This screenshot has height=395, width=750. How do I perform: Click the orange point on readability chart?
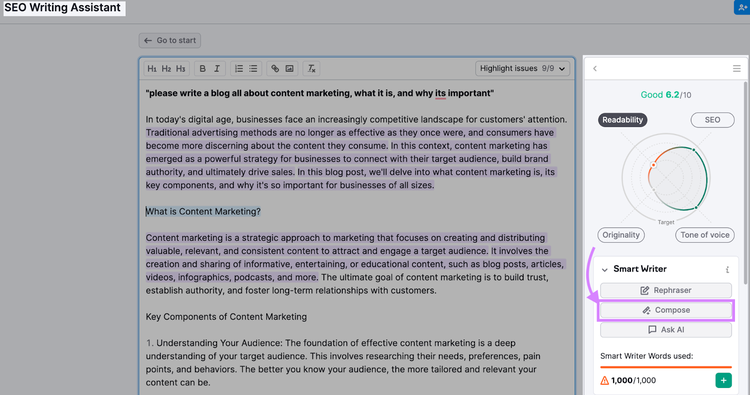click(x=653, y=165)
